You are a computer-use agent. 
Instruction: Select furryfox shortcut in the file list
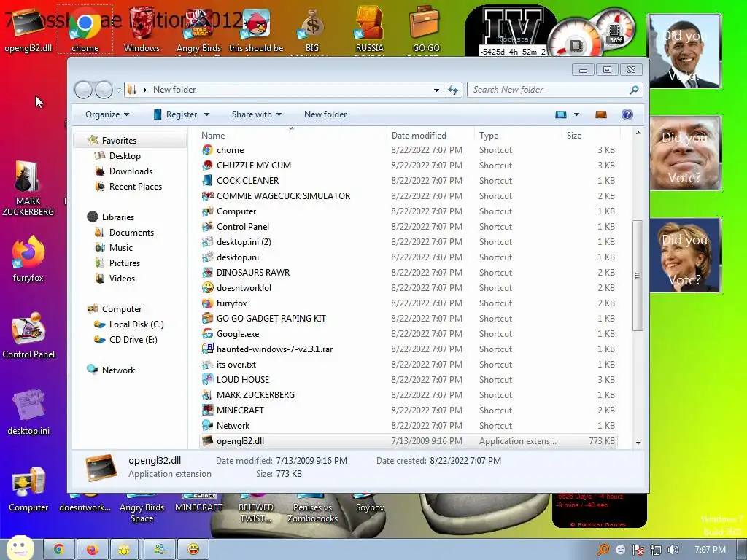tap(231, 303)
